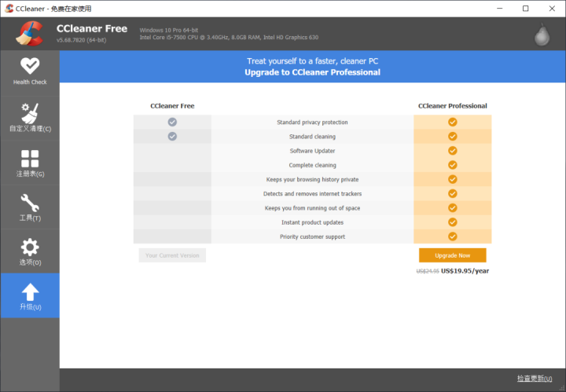
Task: Click Professional checkmark for Standard privacy protection
Action: [x=452, y=122]
